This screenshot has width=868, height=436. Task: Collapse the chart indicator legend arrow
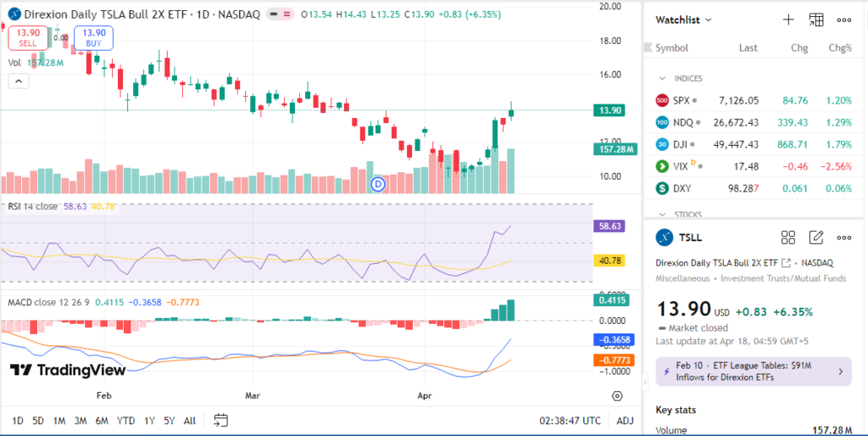[19, 81]
